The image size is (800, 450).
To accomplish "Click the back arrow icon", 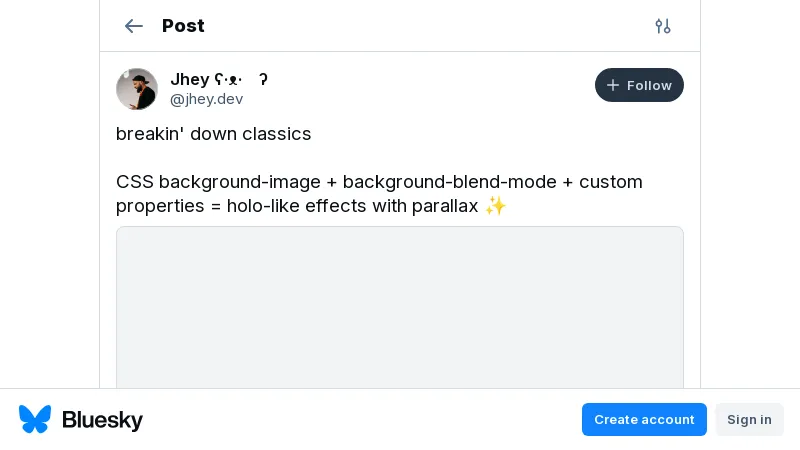I will [133, 26].
